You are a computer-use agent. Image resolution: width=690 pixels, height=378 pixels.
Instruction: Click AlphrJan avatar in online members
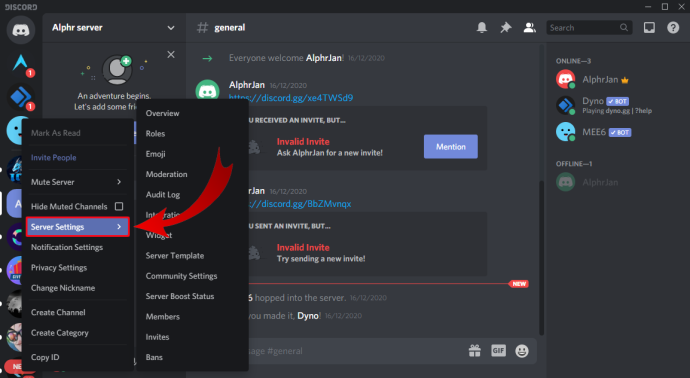click(565, 80)
